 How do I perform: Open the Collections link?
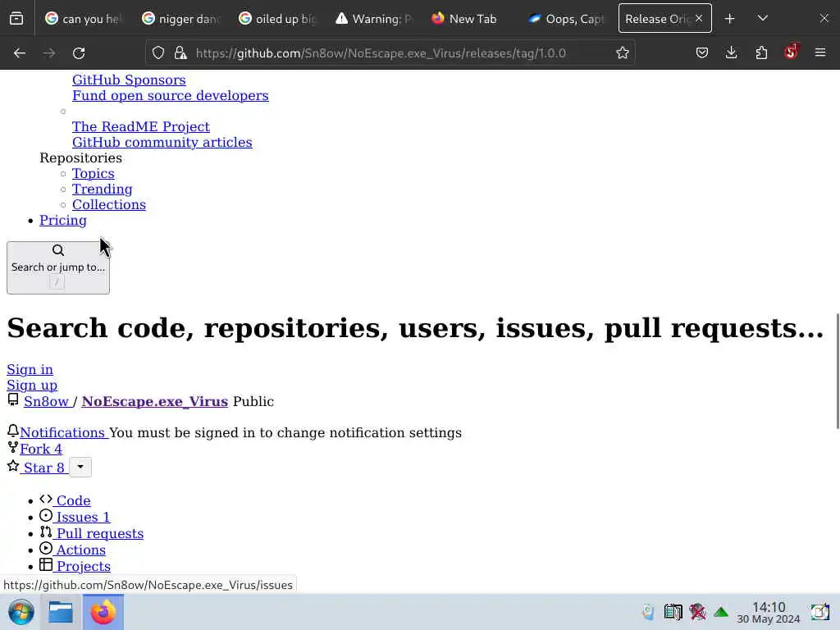click(109, 204)
